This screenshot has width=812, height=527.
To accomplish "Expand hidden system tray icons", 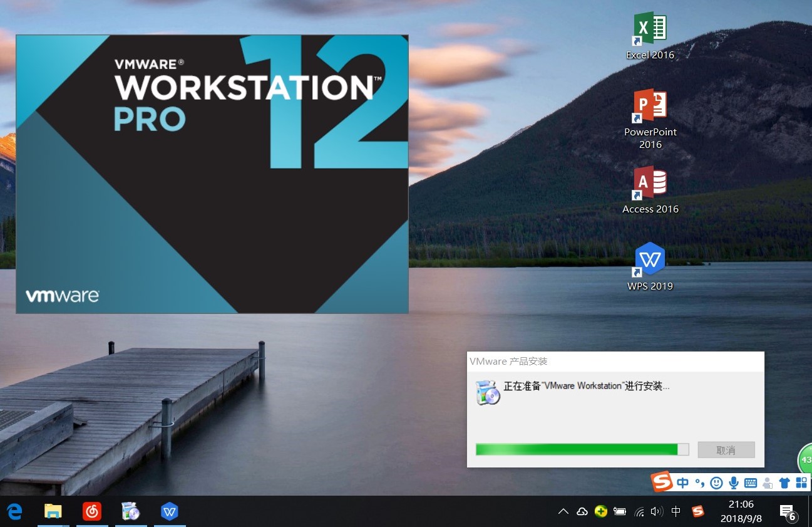I will [563, 511].
